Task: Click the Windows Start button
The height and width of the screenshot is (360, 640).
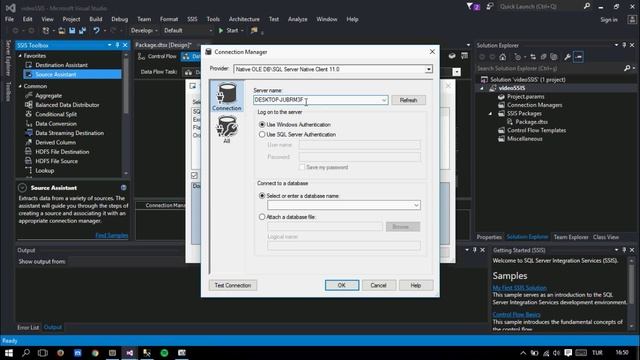Action: (x=9, y=353)
